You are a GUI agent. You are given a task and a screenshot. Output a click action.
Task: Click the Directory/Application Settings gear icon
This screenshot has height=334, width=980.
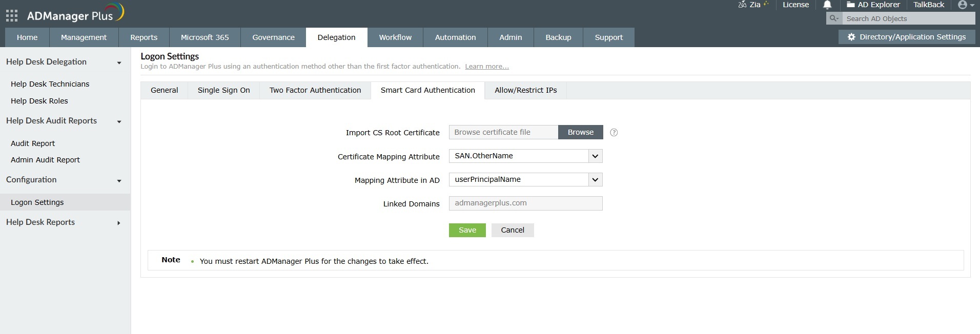click(851, 37)
